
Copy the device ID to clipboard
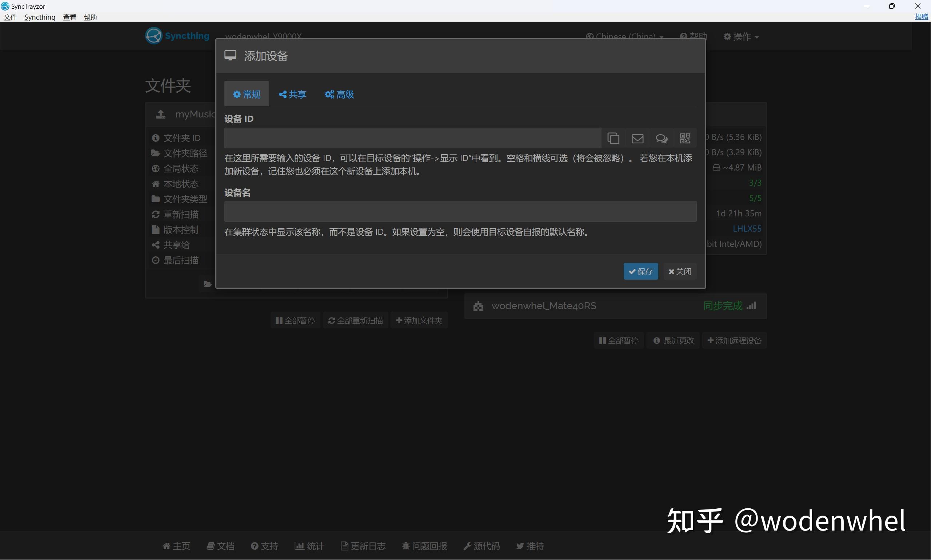613,138
